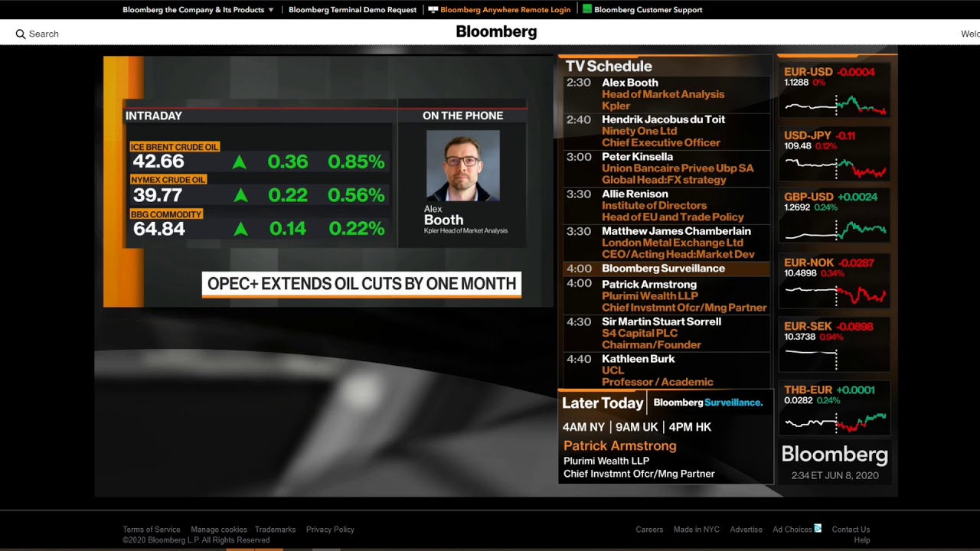Click BBG Commodity value 64.84
This screenshot has width=980, height=551.
159,229
